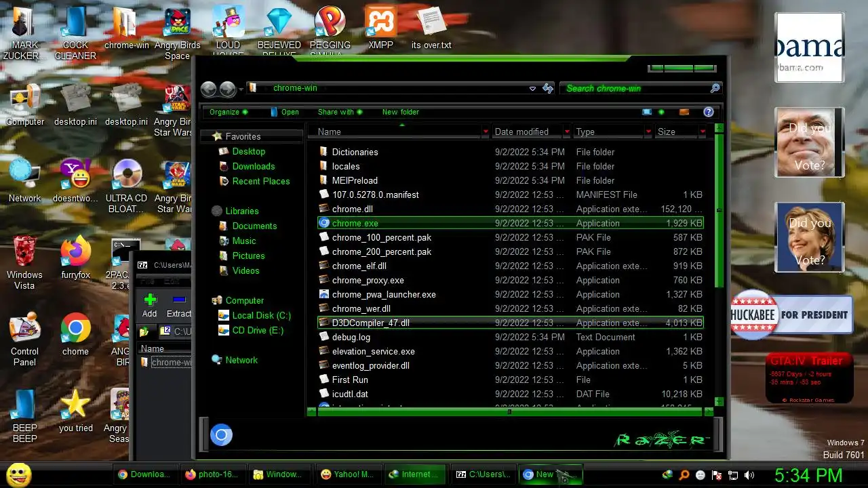Select D3DCompiler_47.dll file row
Image resolution: width=868 pixels, height=488 pixels.
510,323
